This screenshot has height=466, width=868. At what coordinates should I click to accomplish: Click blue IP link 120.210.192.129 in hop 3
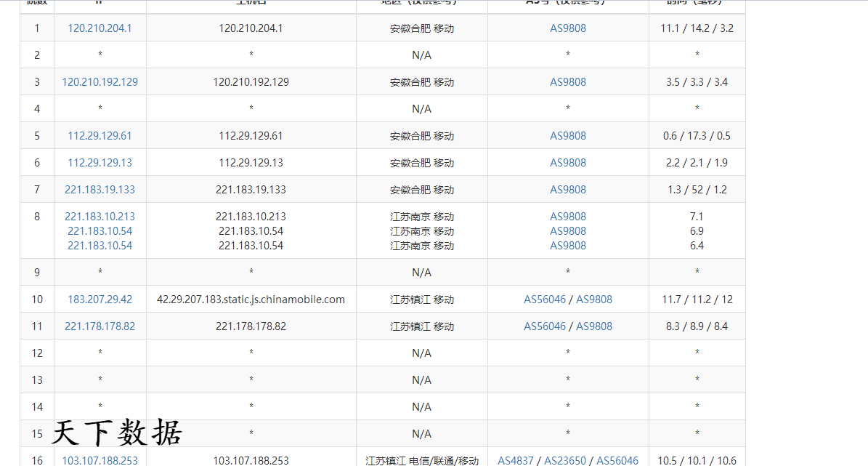tap(100, 82)
